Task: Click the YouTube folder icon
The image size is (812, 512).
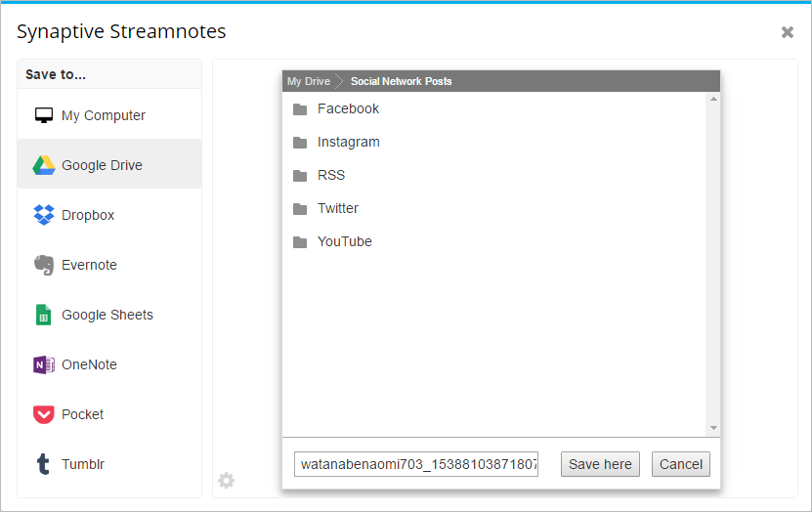Action: pos(300,241)
